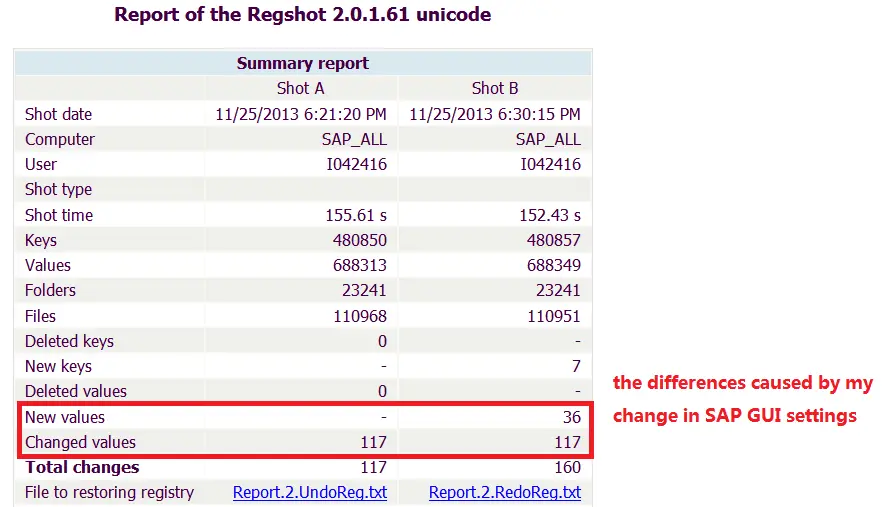Select the Keys value 480857
Image resolution: width=891 pixels, height=507 pixels.
tap(553, 240)
